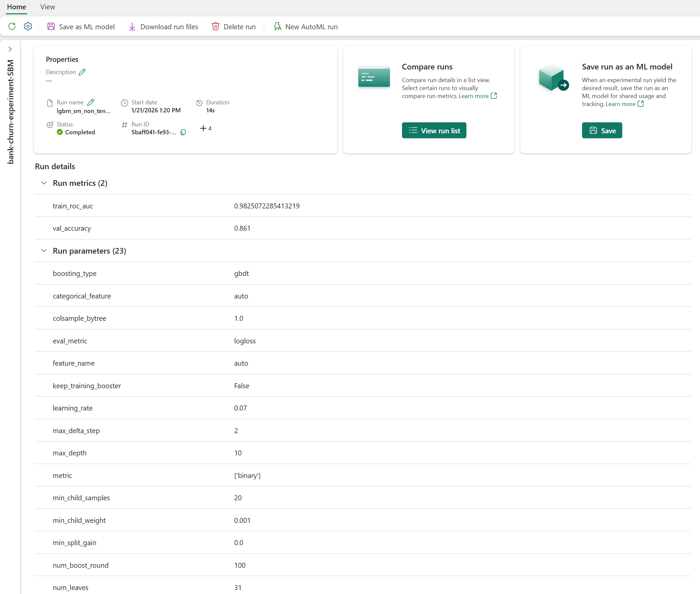700x594 pixels.
Task: Open the Learn more link about comparing runs
Action: [x=474, y=96]
